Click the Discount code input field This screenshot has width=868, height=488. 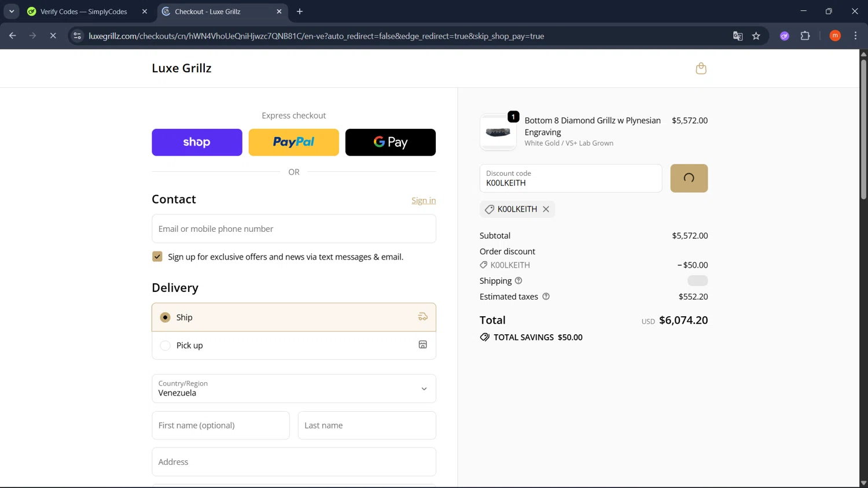571,178
